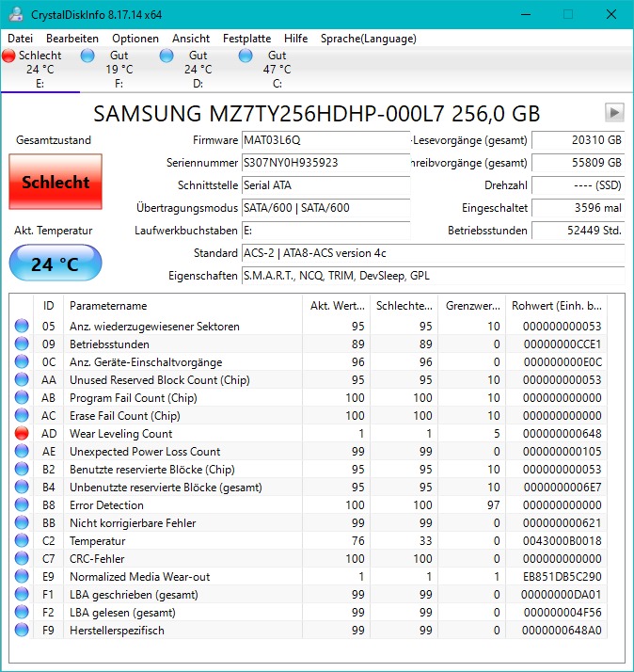This screenshot has height=672, width=634.
Task: Click the status dot for Error Detection
Action: (22, 504)
